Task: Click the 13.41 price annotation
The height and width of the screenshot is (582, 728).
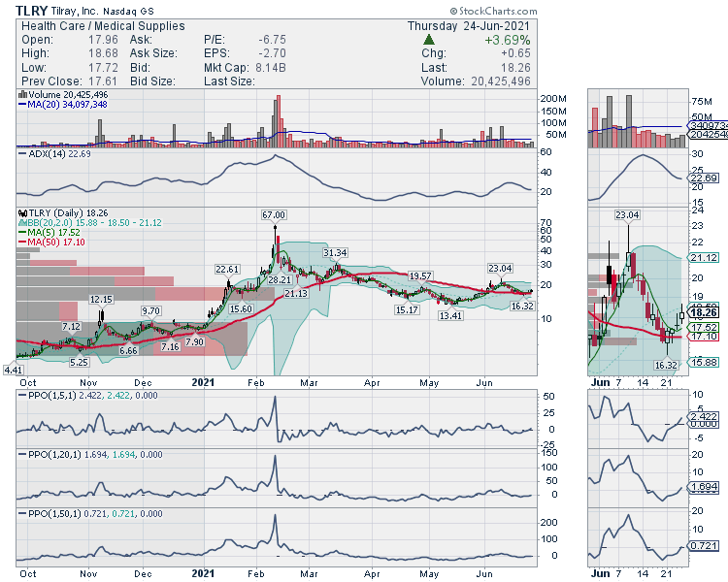Action: point(450,316)
